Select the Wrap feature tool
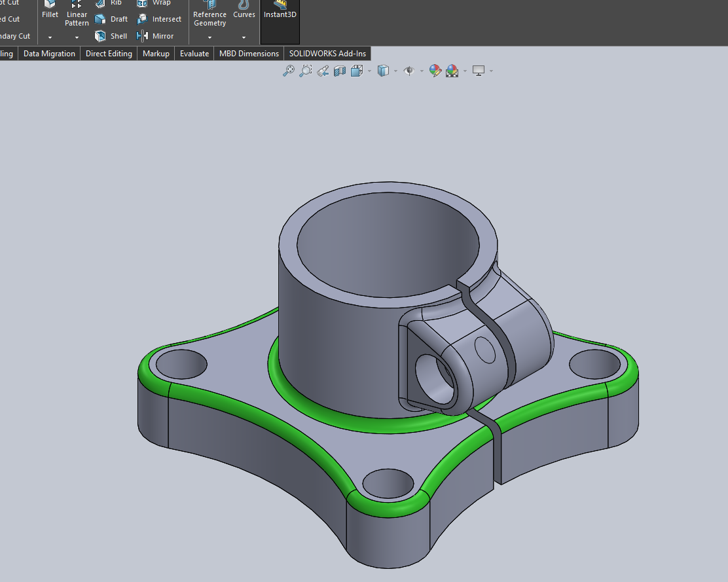 155,3
